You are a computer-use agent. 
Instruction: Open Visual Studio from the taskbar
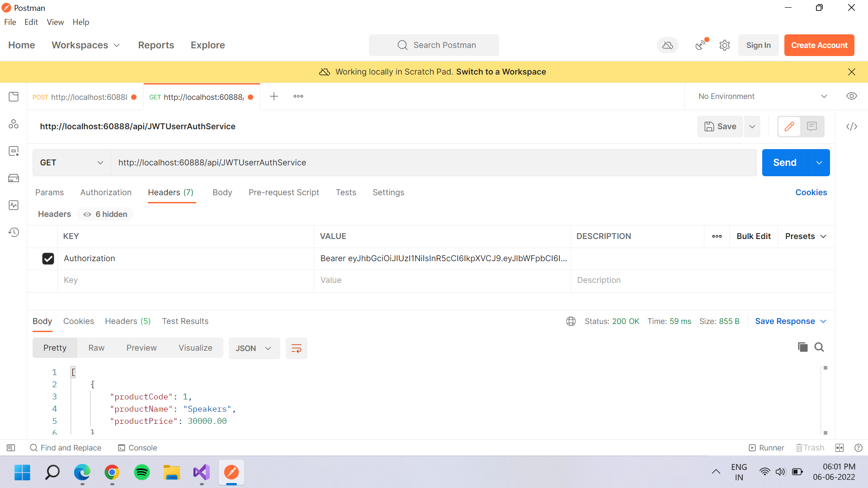click(x=202, y=473)
